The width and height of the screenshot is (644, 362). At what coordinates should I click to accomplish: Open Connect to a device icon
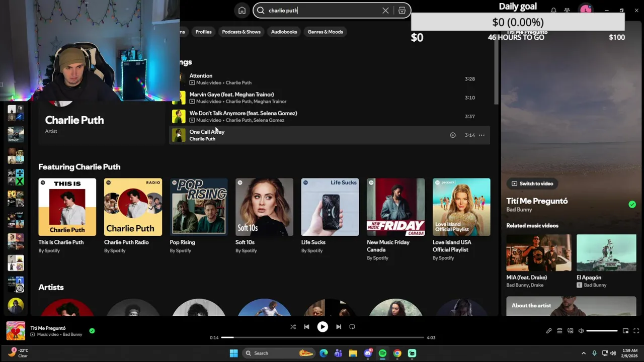tap(570, 331)
